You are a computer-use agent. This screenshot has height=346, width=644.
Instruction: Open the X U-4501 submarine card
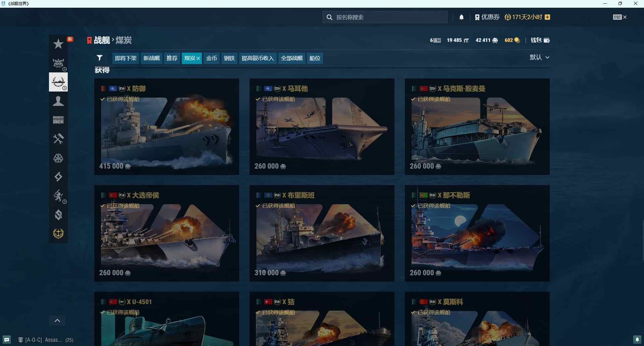tap(167, 319)
